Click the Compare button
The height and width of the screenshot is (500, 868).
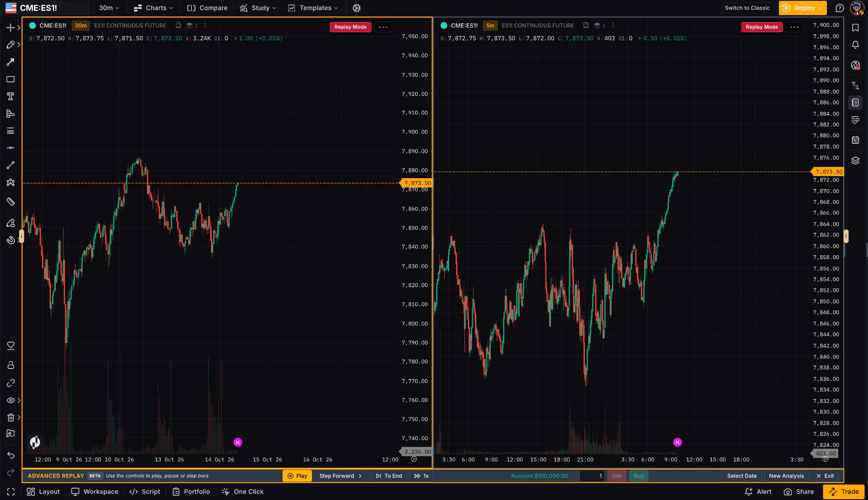[x=207, y=8]
